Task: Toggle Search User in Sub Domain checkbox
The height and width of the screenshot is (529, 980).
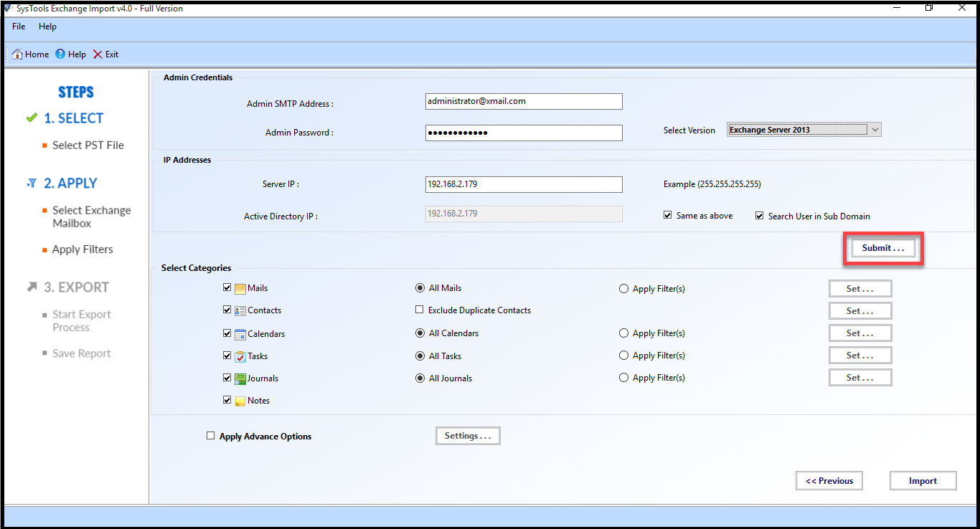Action: 760,216
